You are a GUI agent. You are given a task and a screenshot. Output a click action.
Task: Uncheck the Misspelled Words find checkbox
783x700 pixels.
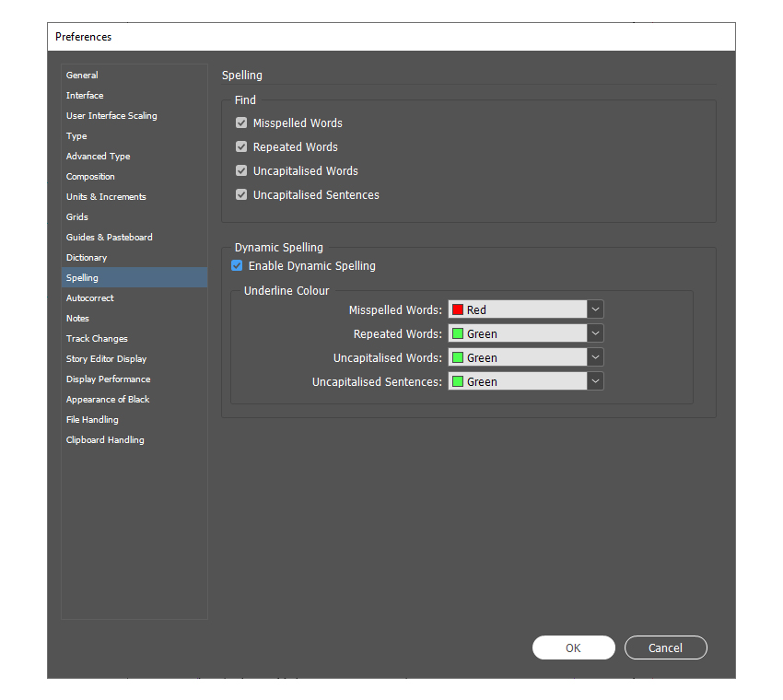[x=241, y=122]
